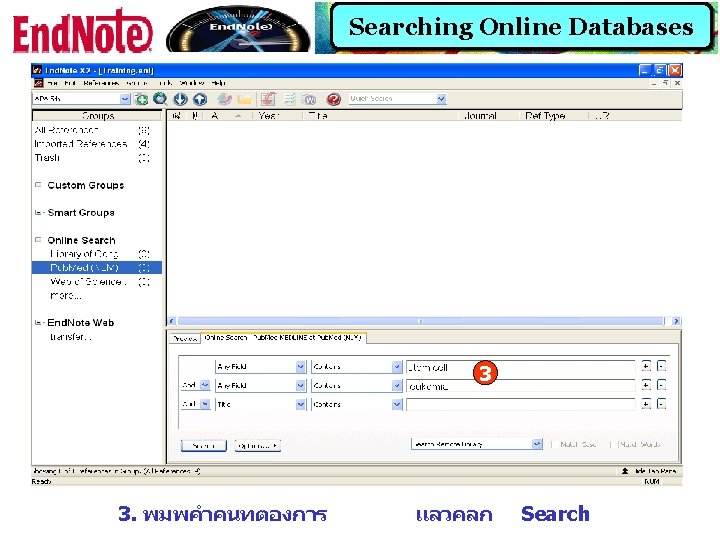Screen dimensions: 720x540
Task: Toggle the Match Case checkbox
Action: click(553, 444)
